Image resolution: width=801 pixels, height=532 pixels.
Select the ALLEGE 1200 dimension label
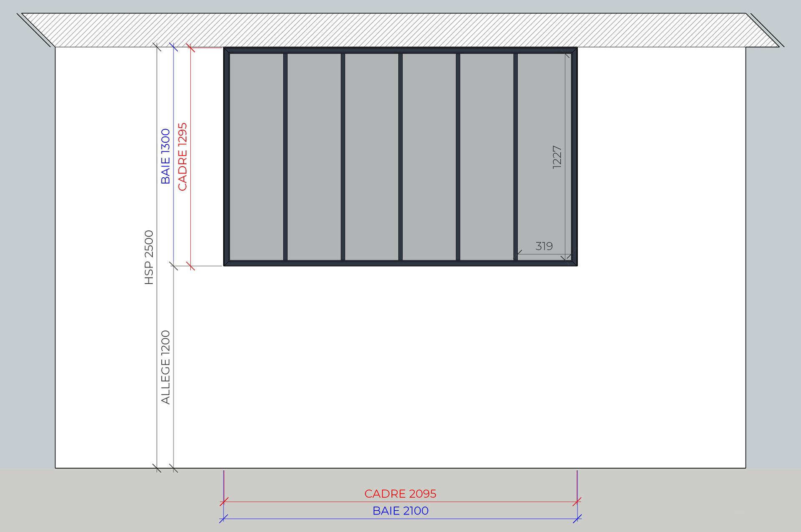(166, 367)
